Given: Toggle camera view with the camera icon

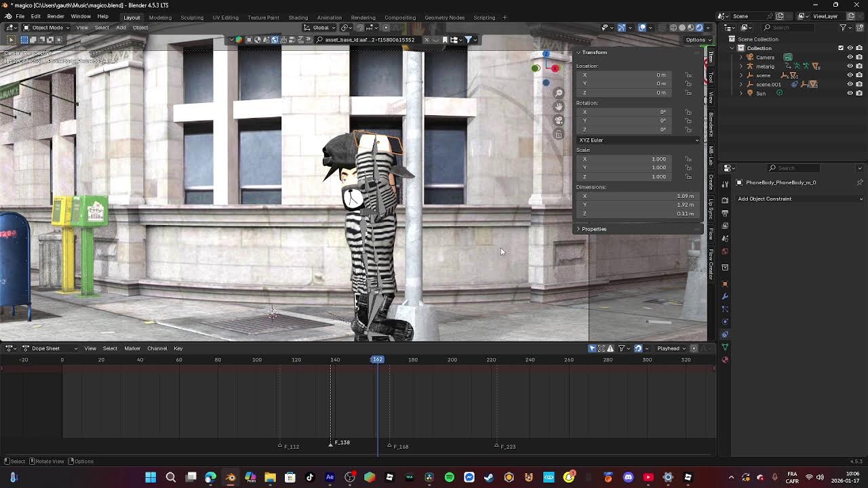Looking at the screenshot, I should [559, 120].
